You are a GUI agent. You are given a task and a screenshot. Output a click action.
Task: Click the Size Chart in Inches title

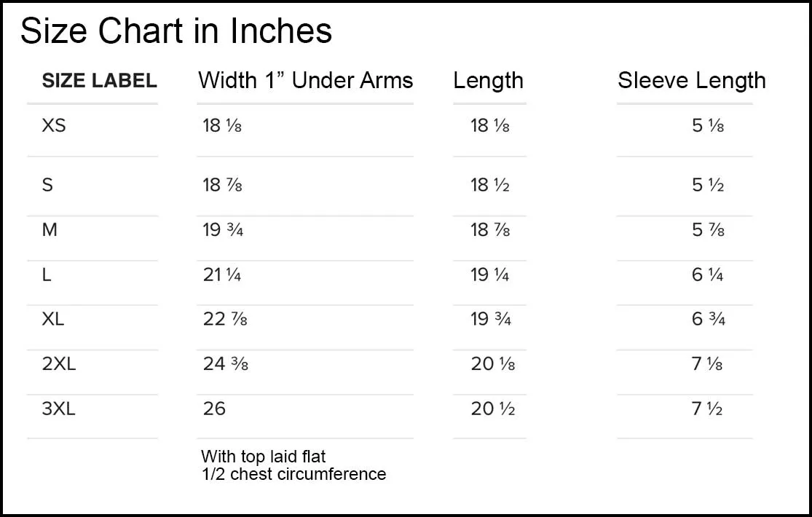(x=176, y=31)
